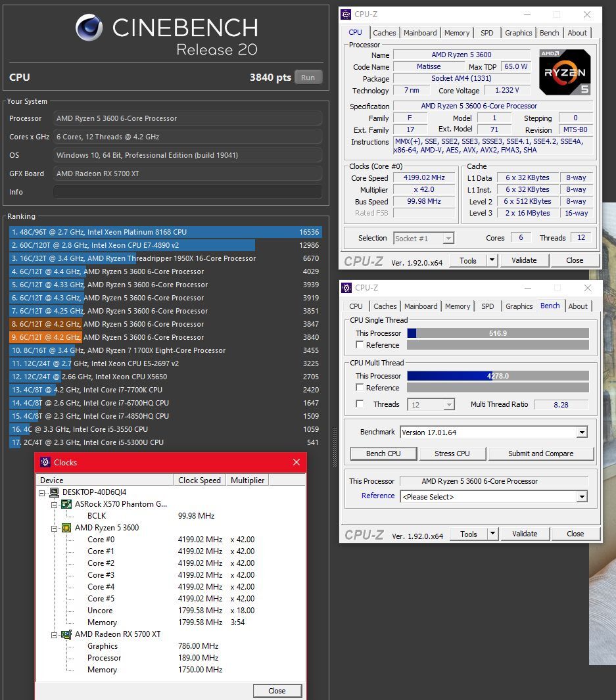Close the Clocks window with the X
Viewport: 616px width, 700px height.
[296, 463]
